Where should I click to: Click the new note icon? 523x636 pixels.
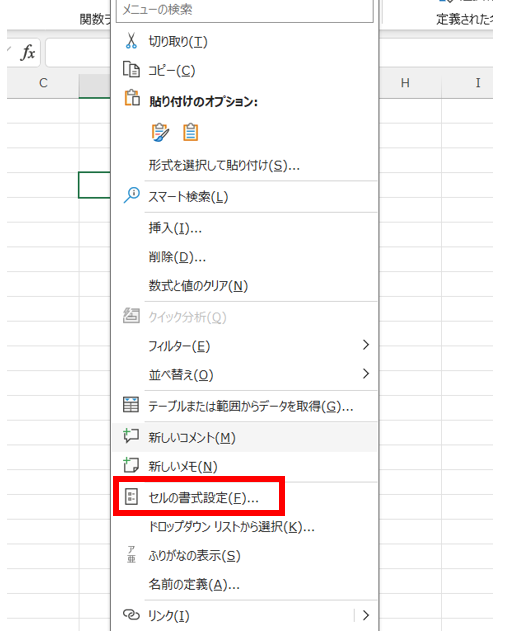point(131,465)
